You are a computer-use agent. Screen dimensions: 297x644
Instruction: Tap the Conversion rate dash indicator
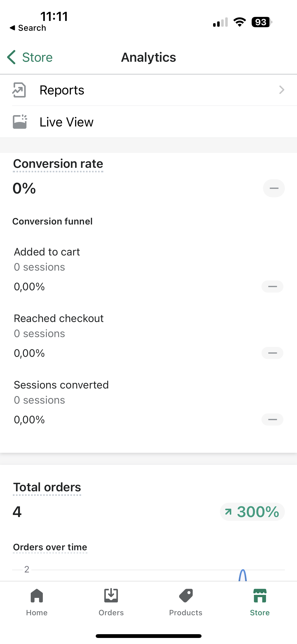point(274,188)
